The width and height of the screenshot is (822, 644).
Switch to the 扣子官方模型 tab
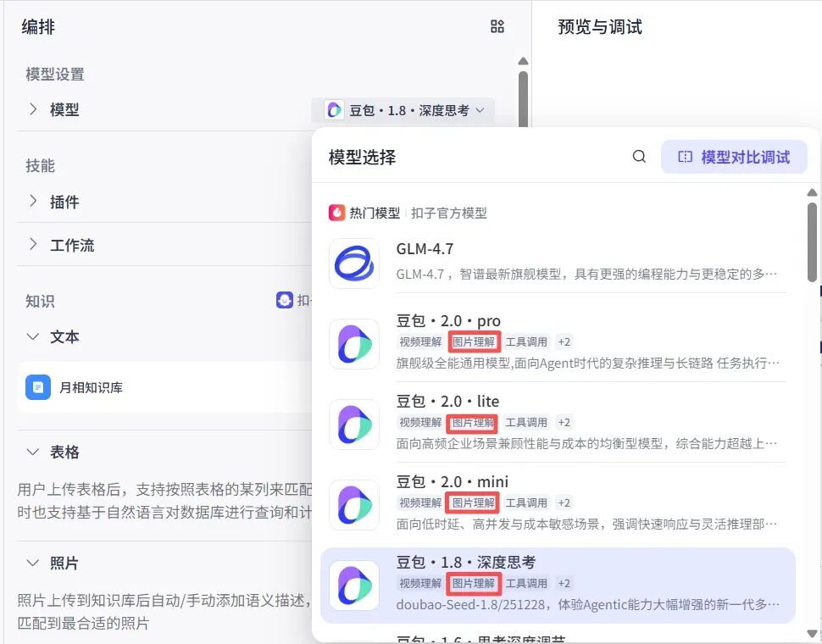pos(449,213)
